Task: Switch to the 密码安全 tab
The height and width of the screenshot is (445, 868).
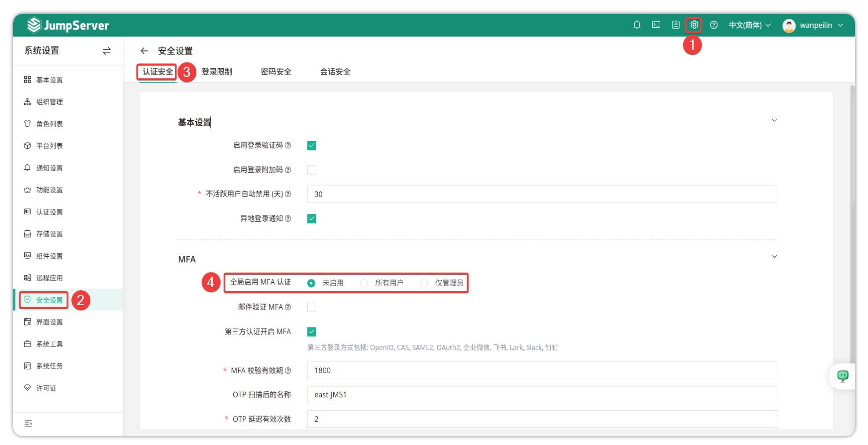Action: (x=276, y=72)
